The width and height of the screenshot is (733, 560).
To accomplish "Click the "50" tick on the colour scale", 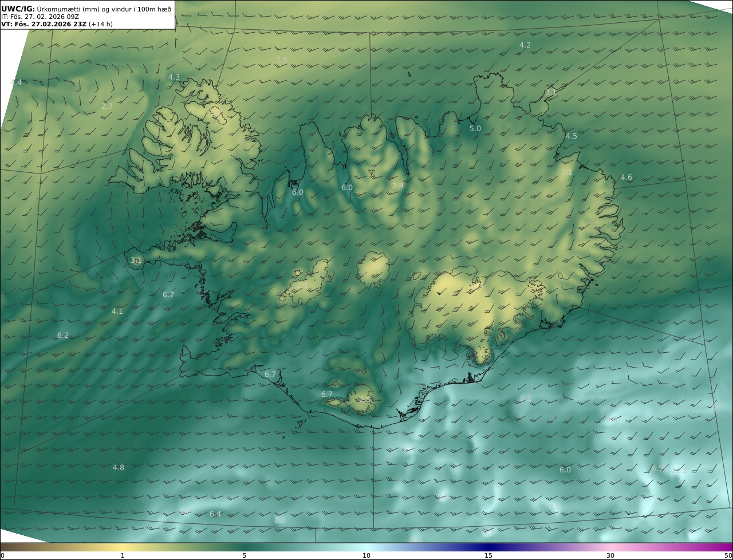I will (x=728, y=555).
